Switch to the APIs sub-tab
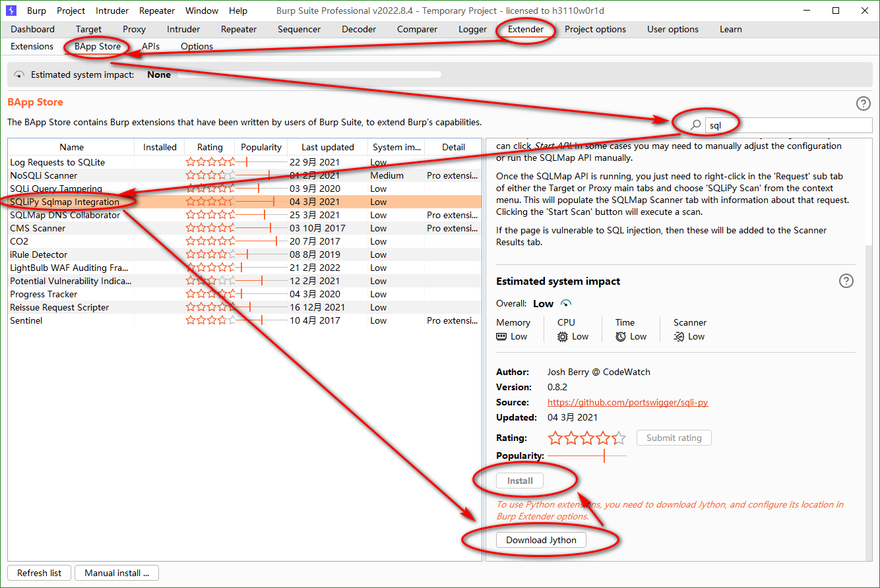Viewport: 880px width, 588px height. pyautogui.click(x=150, y=46)
